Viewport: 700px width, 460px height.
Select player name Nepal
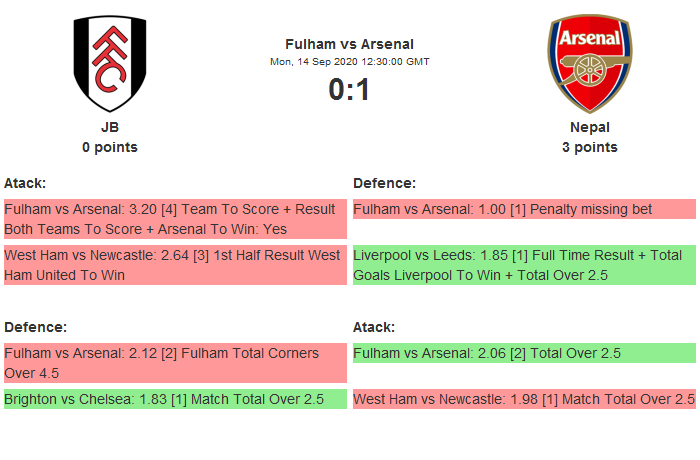(589, 127)
